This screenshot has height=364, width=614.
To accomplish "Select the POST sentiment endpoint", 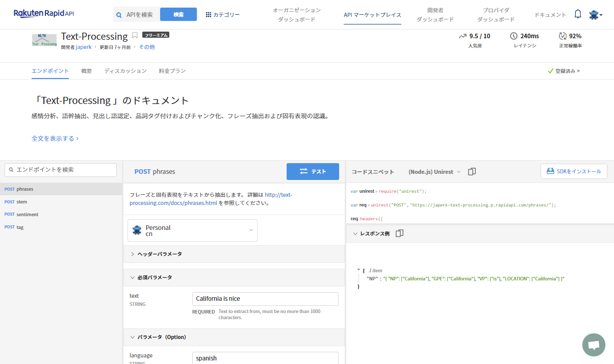I will tap(61, 215).
